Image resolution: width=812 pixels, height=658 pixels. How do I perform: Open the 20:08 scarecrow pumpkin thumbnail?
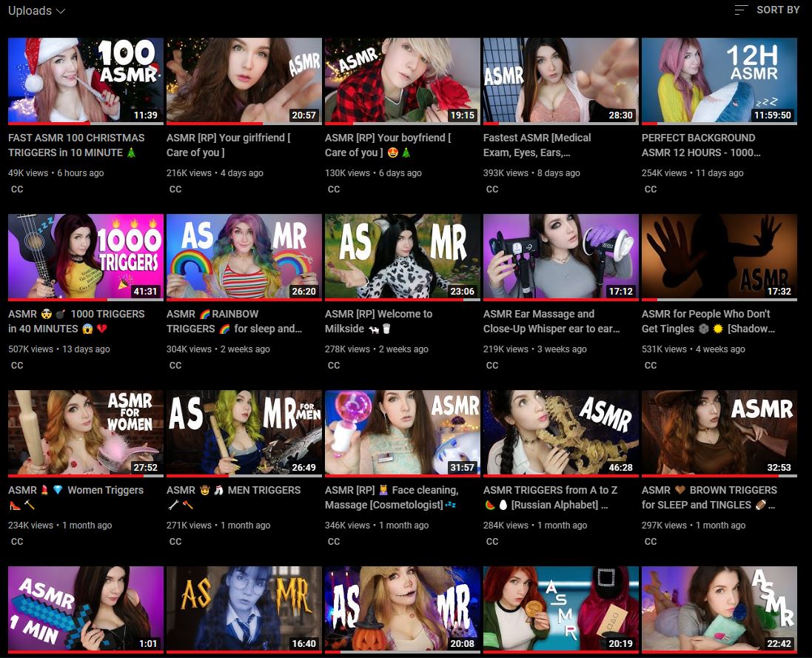[x=403, y=609]
